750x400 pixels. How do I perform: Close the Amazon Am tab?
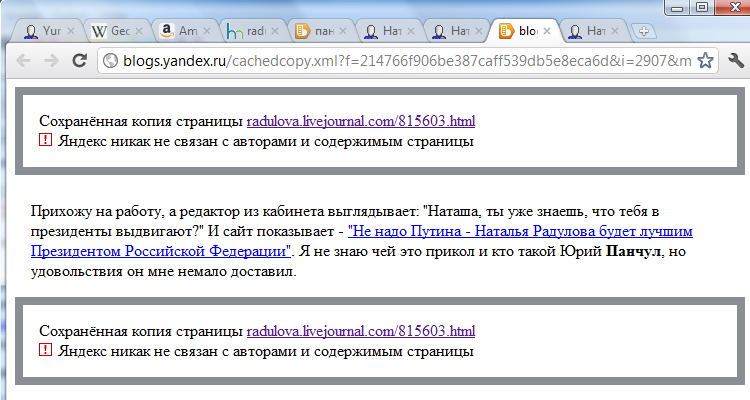click(x=207, y=31)
